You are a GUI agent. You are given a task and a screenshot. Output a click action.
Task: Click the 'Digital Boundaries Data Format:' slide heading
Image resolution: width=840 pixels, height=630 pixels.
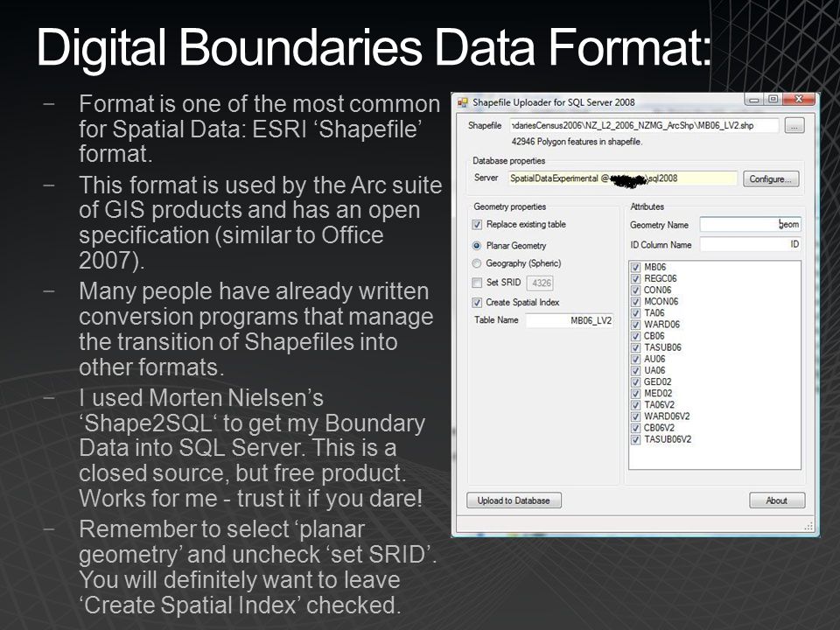click(374, 47)
